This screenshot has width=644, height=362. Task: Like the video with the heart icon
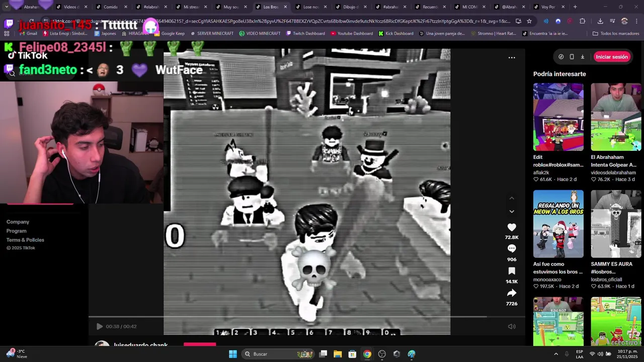(x=512, y=227)
